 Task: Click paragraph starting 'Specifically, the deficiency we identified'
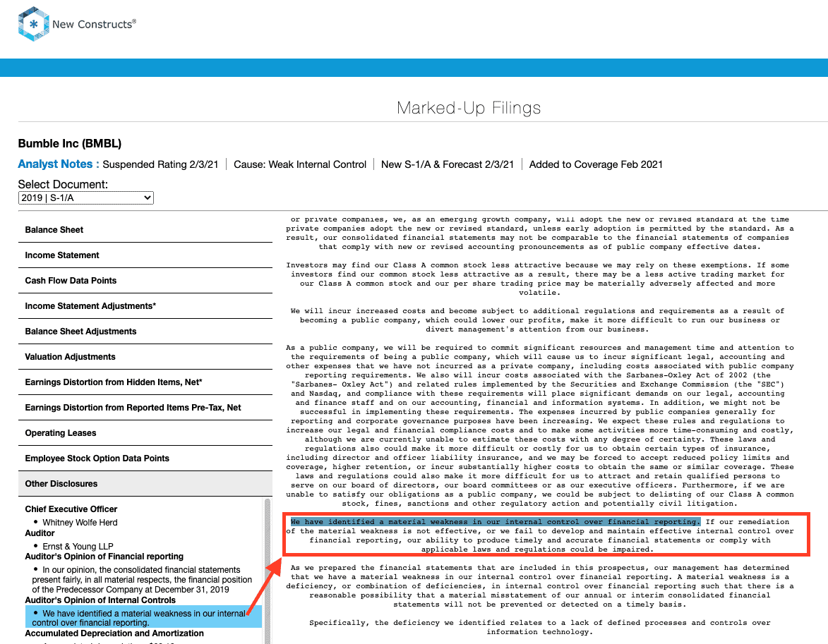pos(539,627)
